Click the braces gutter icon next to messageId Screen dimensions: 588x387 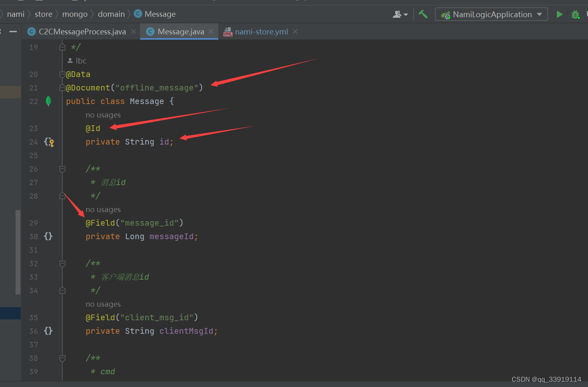click(x=48, y=236)
